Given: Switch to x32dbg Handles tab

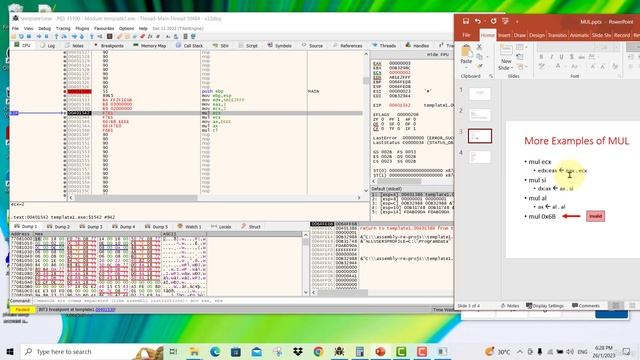Looking at the screenshot, I should pos(417,46).
